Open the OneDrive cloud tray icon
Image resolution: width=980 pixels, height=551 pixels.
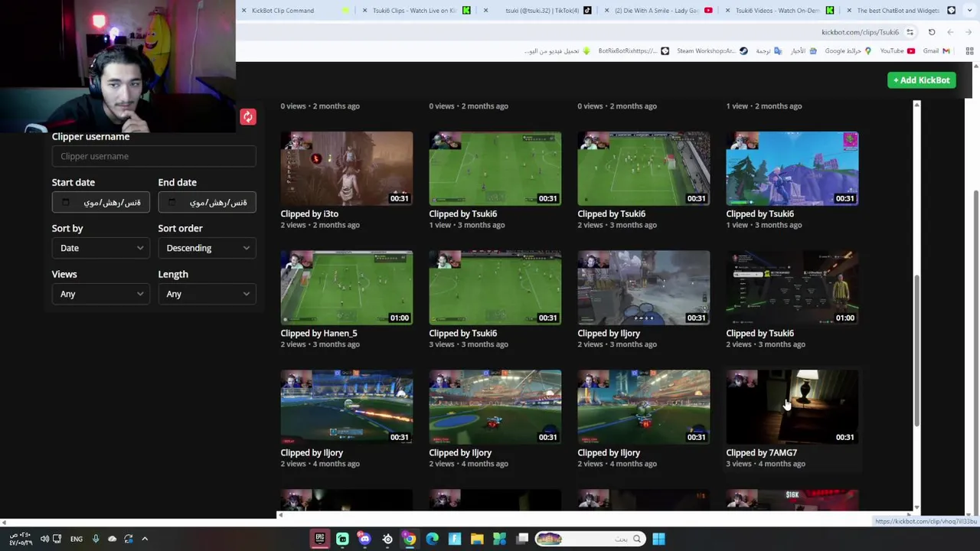click(x=112, y=539)
